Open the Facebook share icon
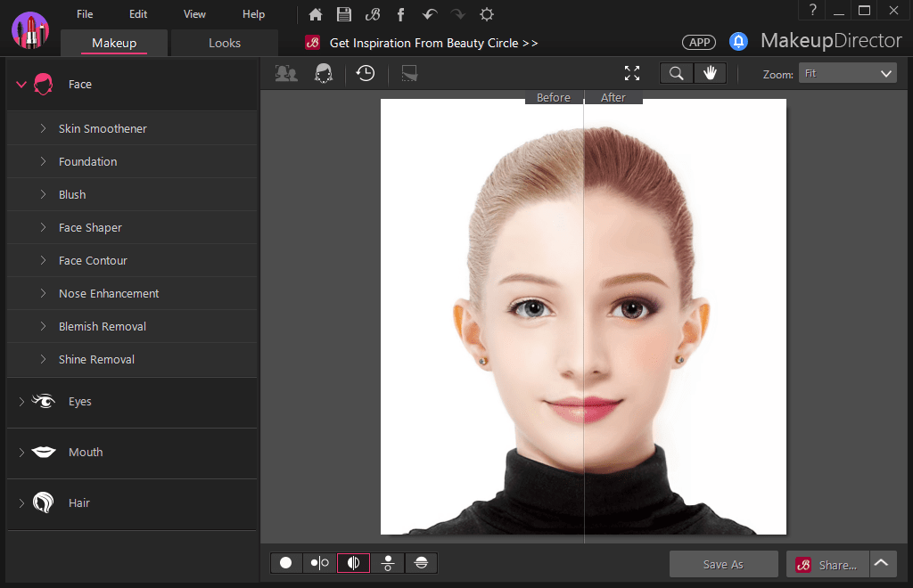The width and height of the screenshot is (913, 588). coord(400,14)
